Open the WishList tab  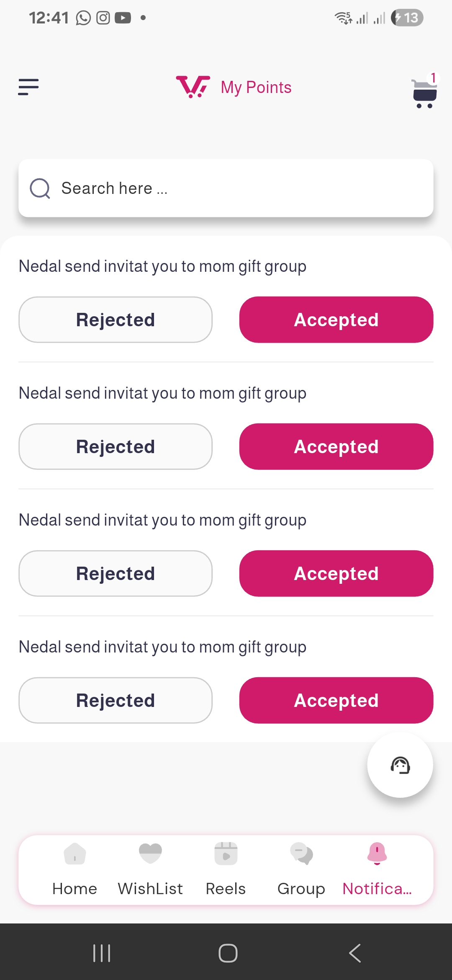[x=150, y=869]
